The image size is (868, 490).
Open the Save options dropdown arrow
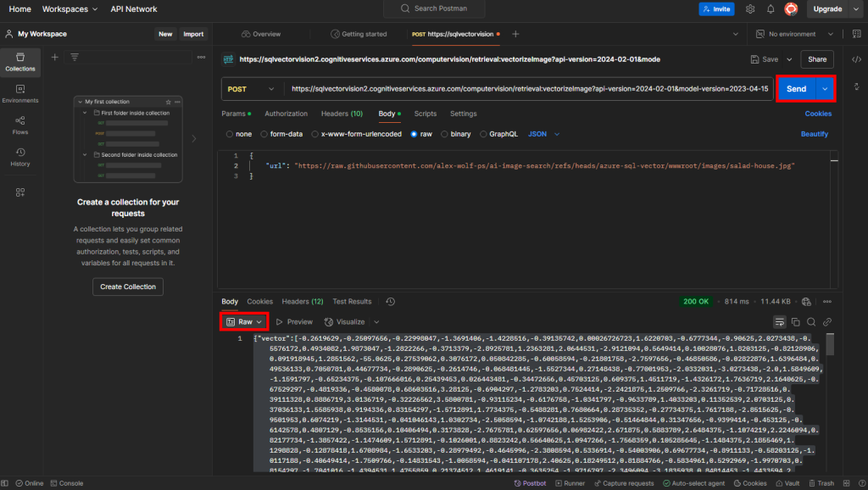[789, 59]
